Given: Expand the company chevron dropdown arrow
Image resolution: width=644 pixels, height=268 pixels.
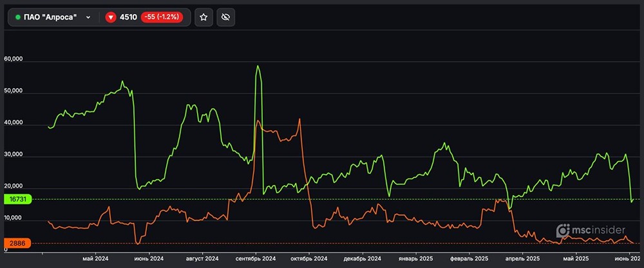Looking at the screenshot, I should [88, 17].
